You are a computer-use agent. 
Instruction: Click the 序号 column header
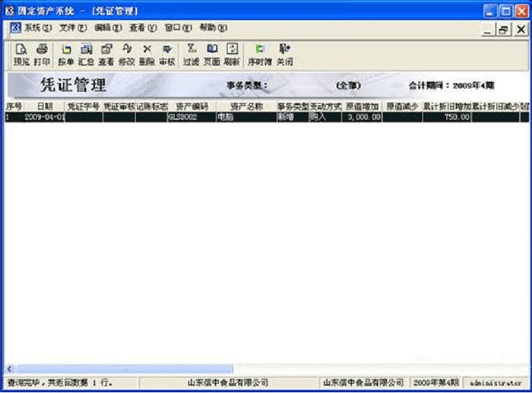14,106
